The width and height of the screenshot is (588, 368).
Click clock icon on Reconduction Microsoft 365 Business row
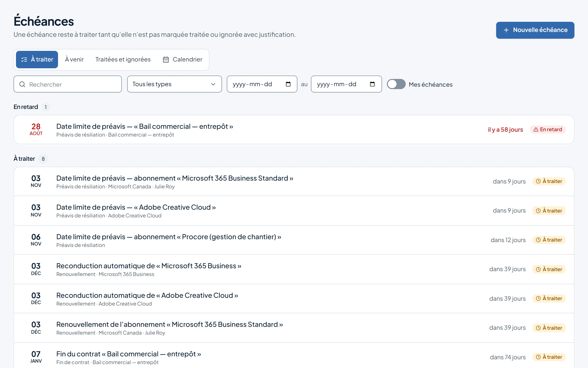[538, 269]
